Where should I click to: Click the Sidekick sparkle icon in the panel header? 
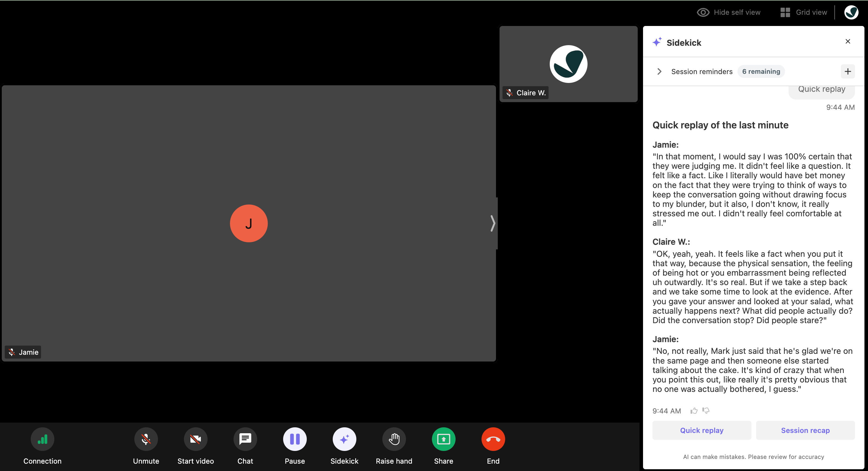point(657,42)
